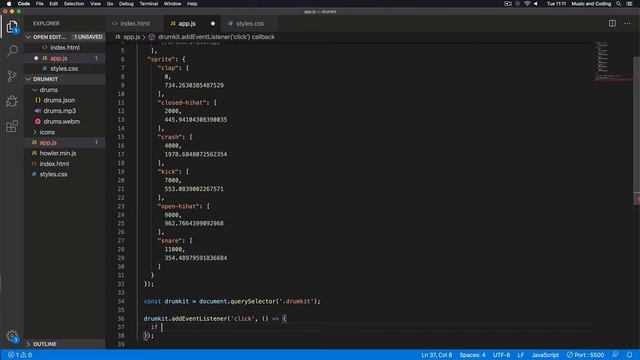Open the Explorer activity bar icon
This screenshot has width=640, height=360.
point(12,27)
